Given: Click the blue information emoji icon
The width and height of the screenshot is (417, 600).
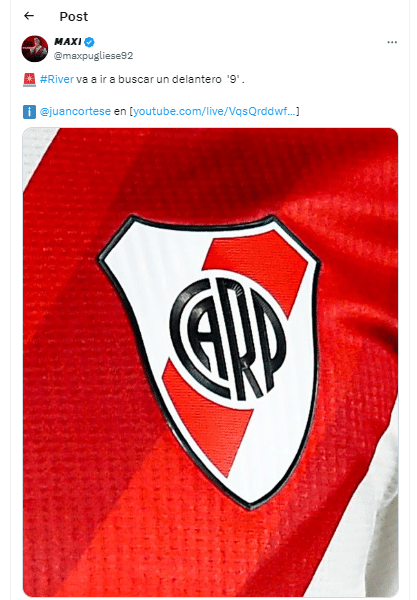Looking at the screenshot, I should (29, 112).
